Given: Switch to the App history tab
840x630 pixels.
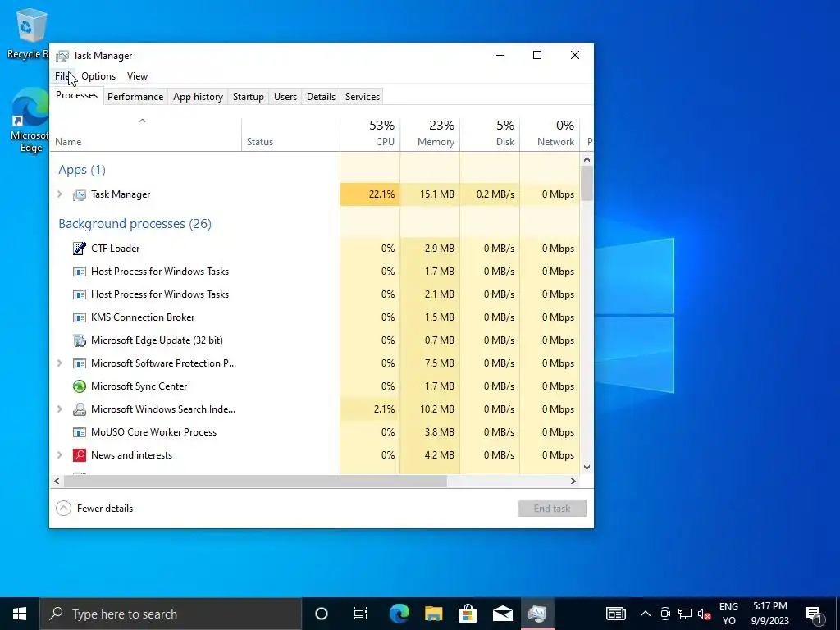Looking at the screenshot, I should (x=198, y=97).
